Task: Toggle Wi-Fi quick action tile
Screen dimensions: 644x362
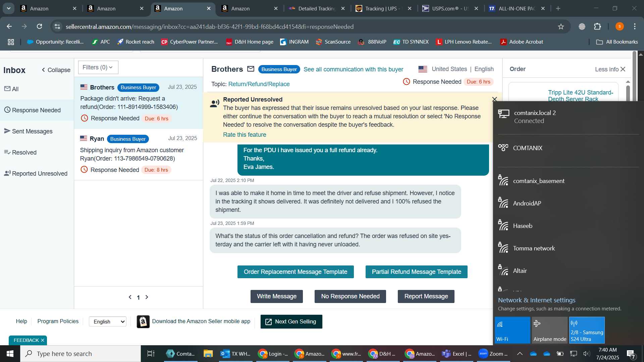Action: 512,330
